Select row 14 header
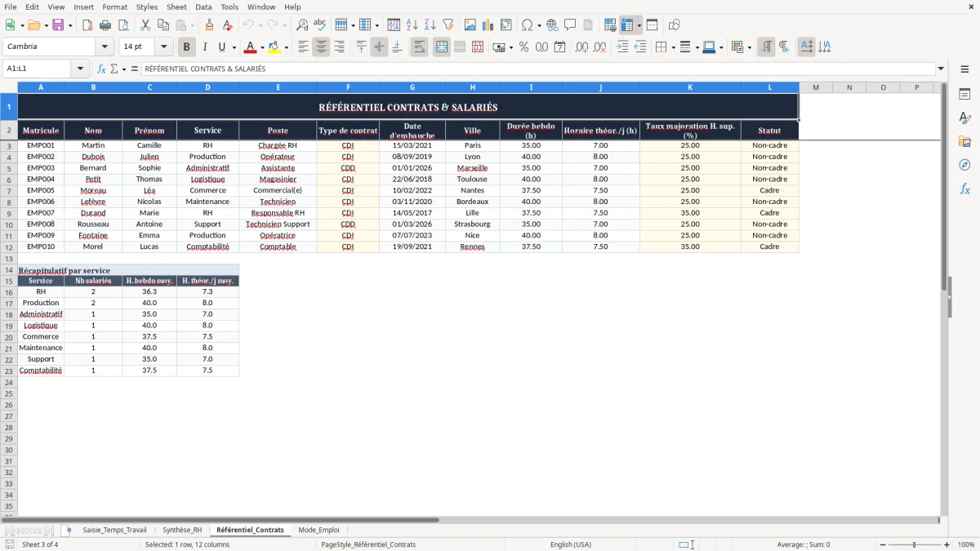The height and width of the screenshot is (551, 980). [9, 270]
